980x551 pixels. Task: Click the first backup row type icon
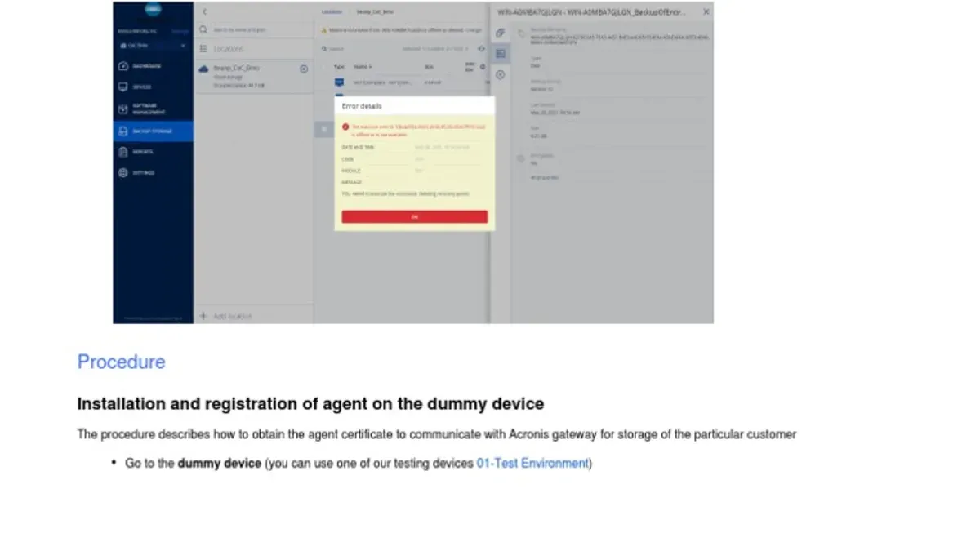pyautogui.click(x=339, y=82)
